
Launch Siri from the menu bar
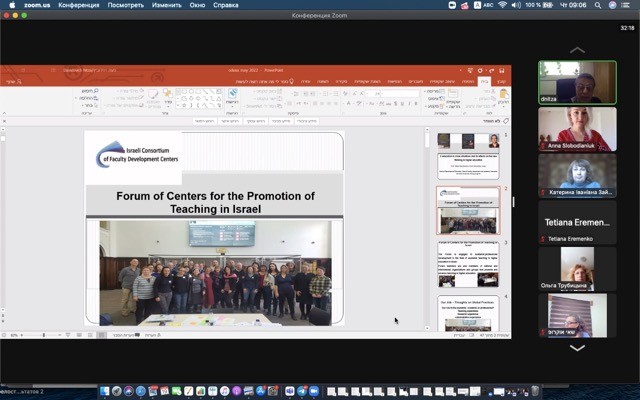coord(611,5)
